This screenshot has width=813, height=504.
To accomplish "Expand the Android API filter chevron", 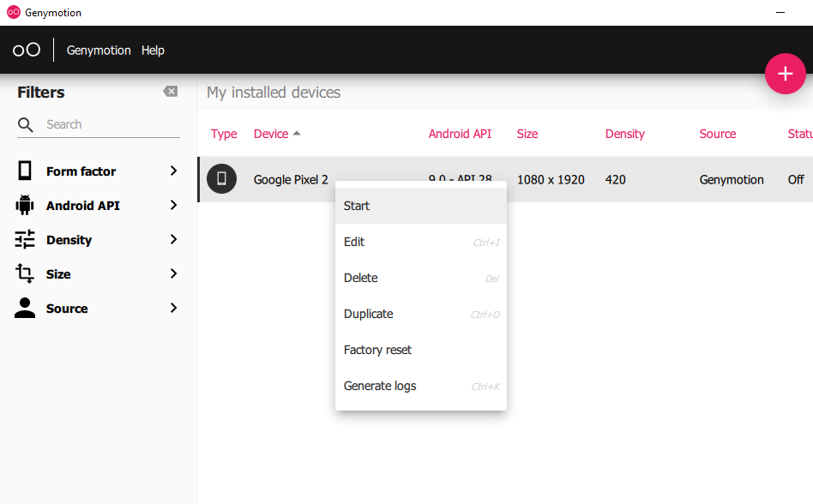I will [x=173, y=205].
